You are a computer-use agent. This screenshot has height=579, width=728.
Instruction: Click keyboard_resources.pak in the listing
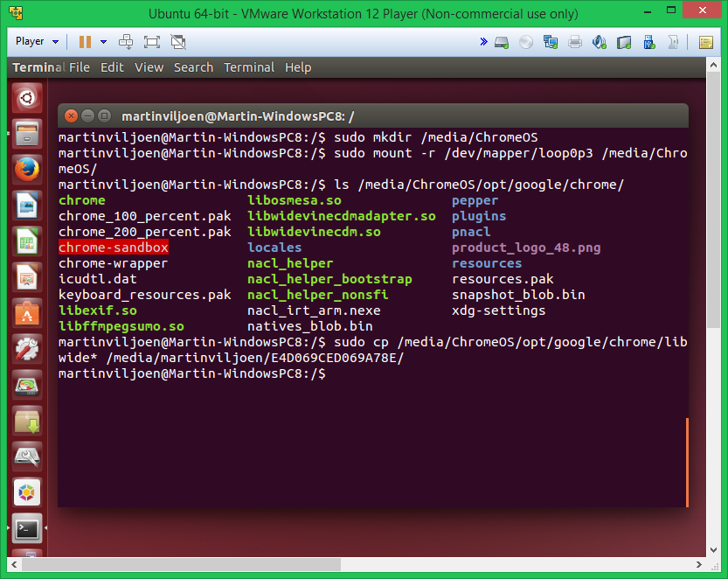pyautogui.click(x=145, y=295)
